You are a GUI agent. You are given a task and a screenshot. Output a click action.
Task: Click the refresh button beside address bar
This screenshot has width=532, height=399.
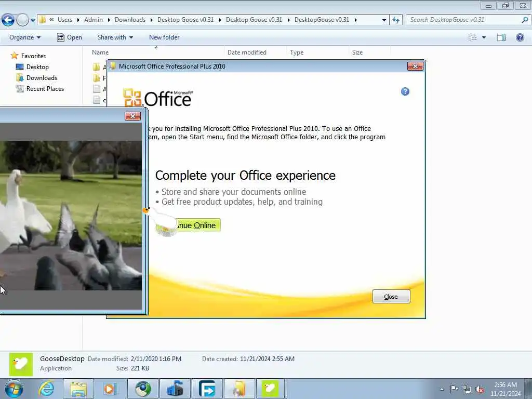(395, 20)
